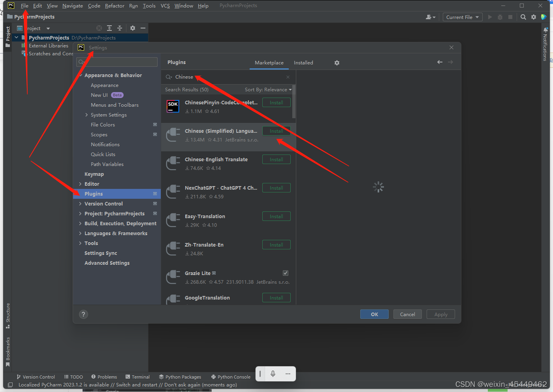Open the Current File run configuration dropdown
The image size is (553, 392).
pos(463,17)
